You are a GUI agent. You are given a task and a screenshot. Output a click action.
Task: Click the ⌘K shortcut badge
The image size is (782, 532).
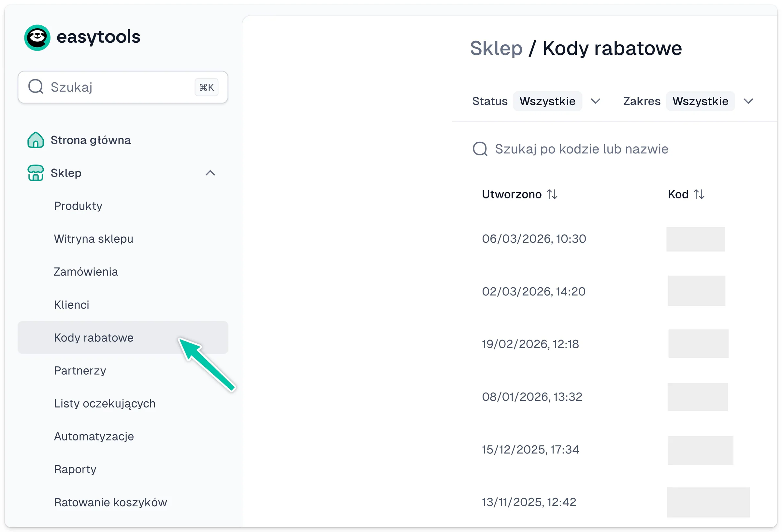click(x=206, y=87)
